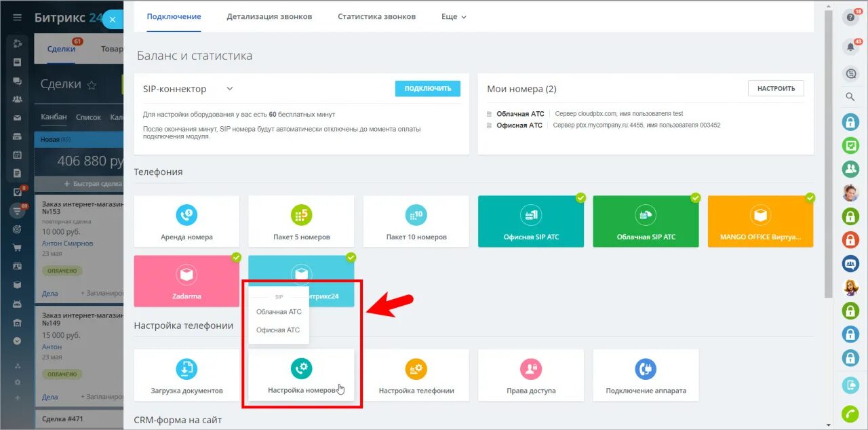Open the Антон Смирнов contact link

(x=67, y=243)
